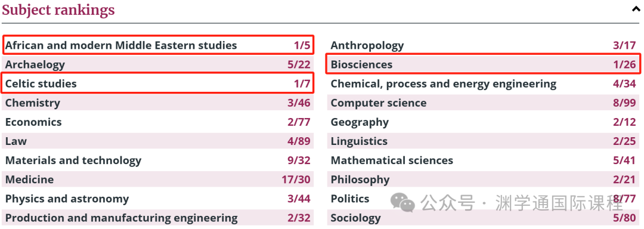Select the Archaeology subject row

[x=158, y=64]
